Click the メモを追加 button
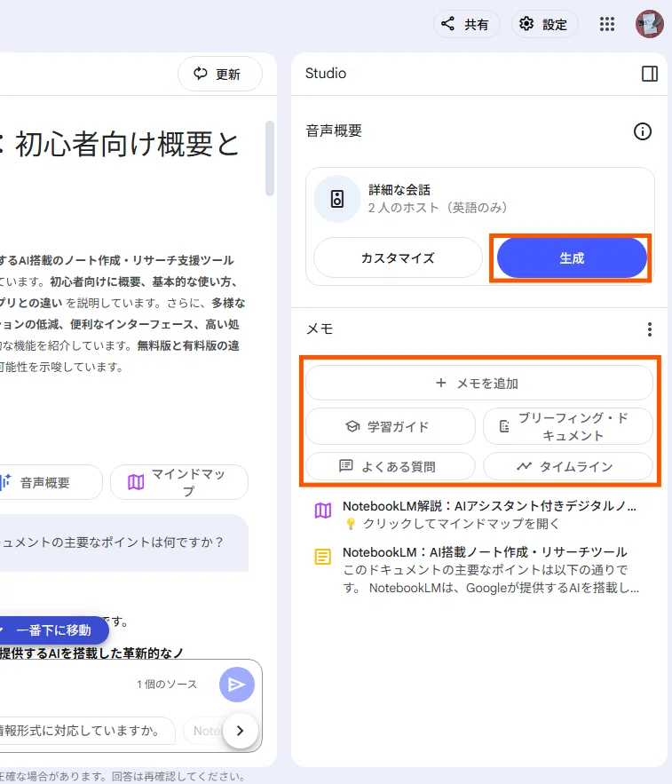 [x=479, y=383]
